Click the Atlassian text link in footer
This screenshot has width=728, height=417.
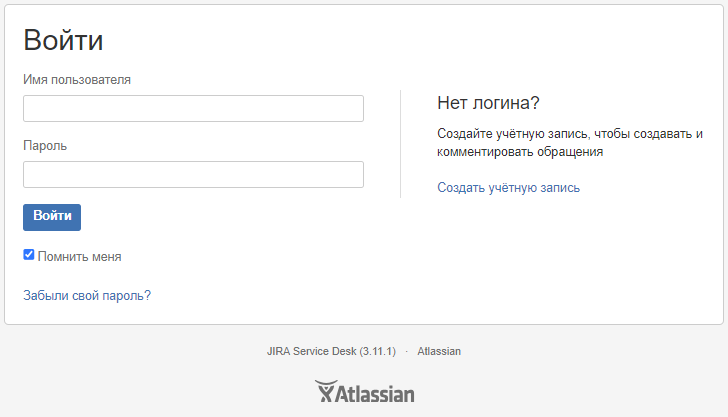tap(439, 351)
